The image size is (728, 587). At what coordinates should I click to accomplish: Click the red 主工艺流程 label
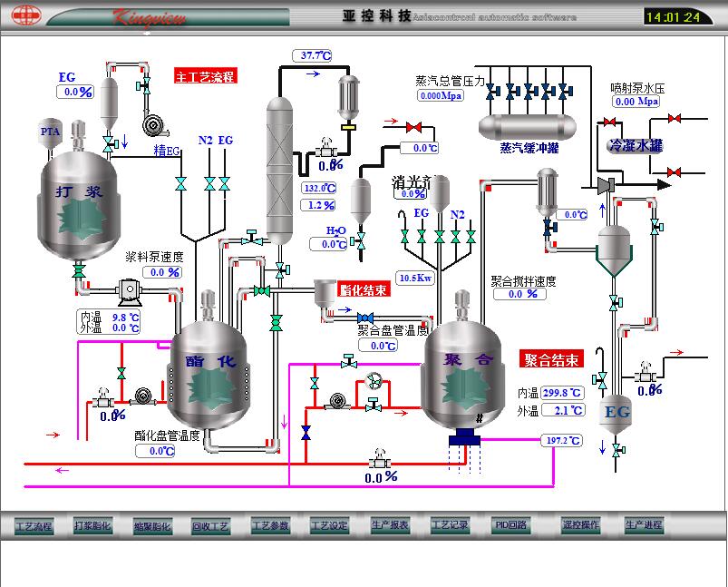(206, 76)
